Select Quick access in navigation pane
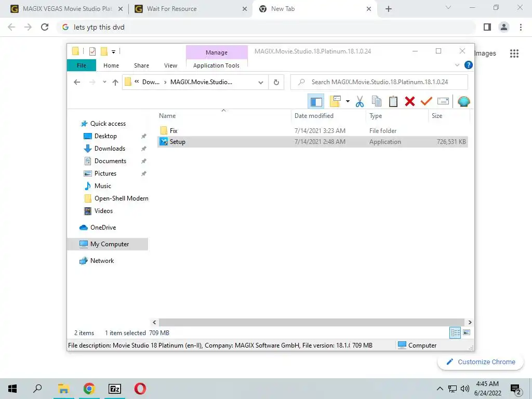 pos(108,124)
